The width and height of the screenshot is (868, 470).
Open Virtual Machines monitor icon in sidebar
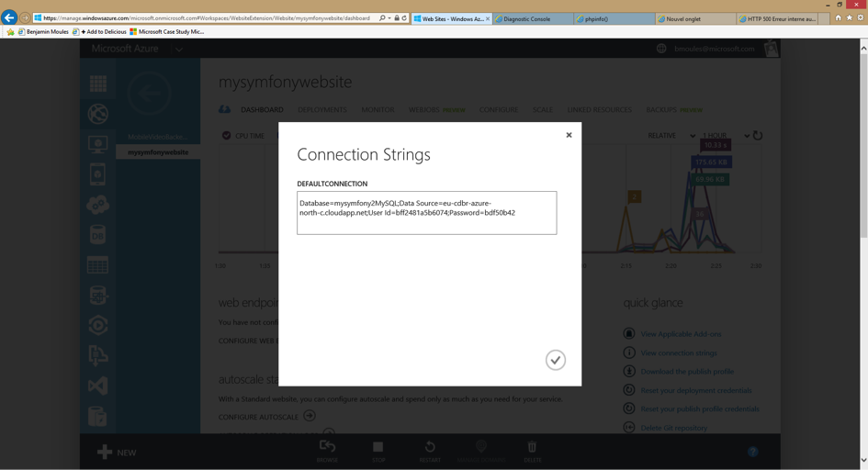(98, 144)
